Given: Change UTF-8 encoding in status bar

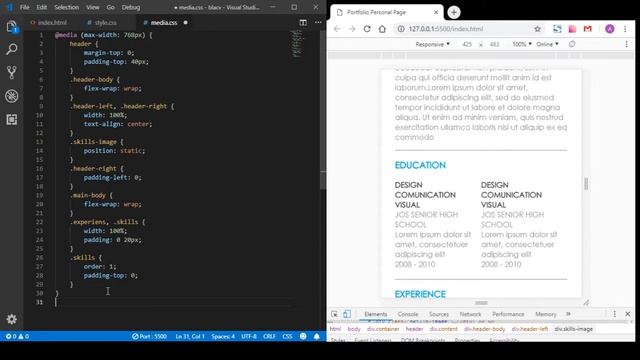Looking at the screenshot, I should coord(249,336).
